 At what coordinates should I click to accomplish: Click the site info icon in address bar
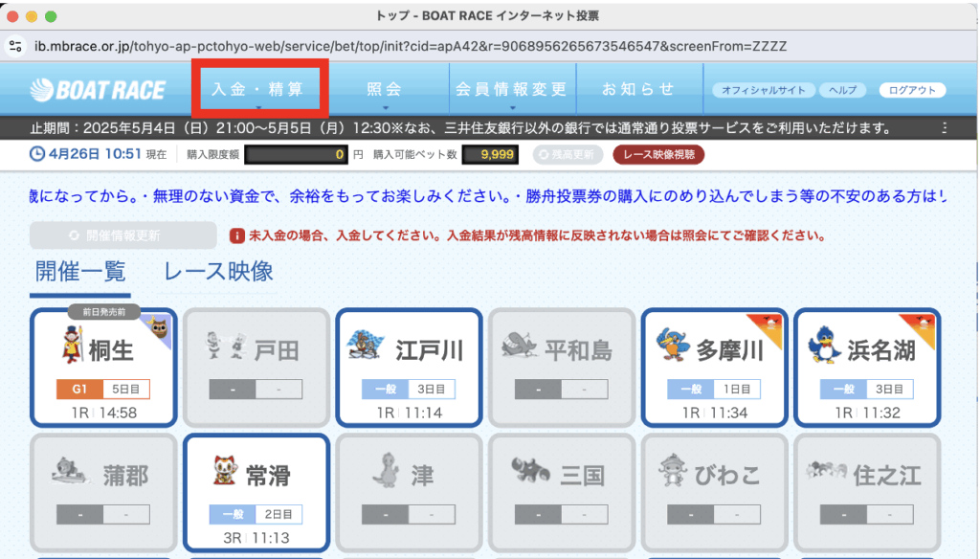click(14, 45)
